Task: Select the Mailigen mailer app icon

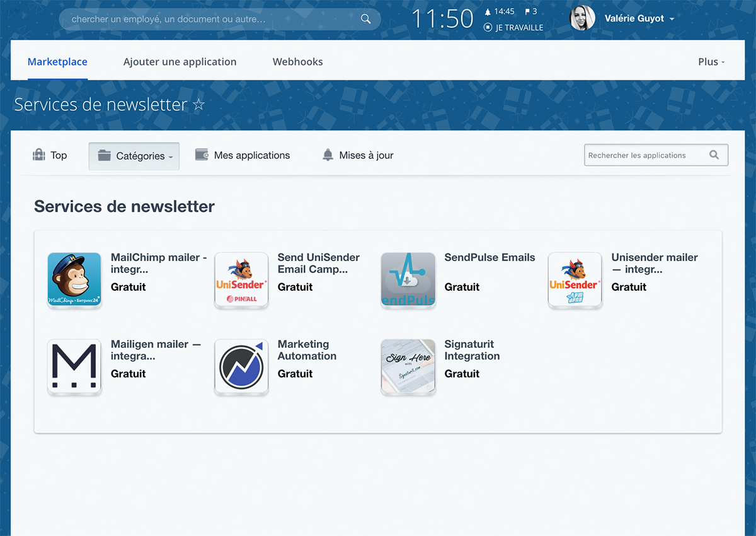Action: pyautogui.click(x=74, y=367)
